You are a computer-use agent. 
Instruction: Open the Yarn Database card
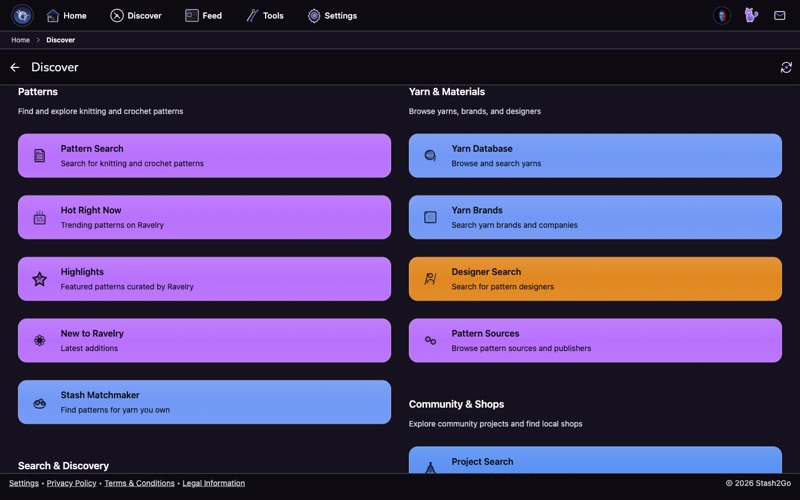pos(595,156)
